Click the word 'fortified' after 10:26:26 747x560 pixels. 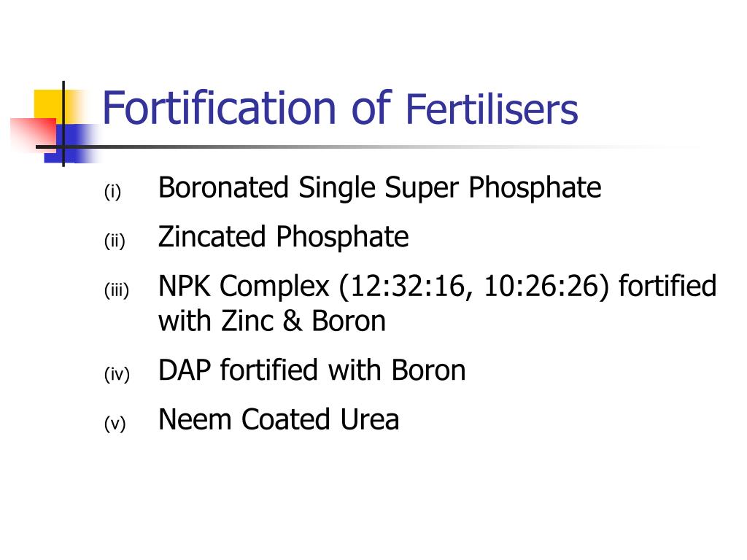tap(667, 286)
